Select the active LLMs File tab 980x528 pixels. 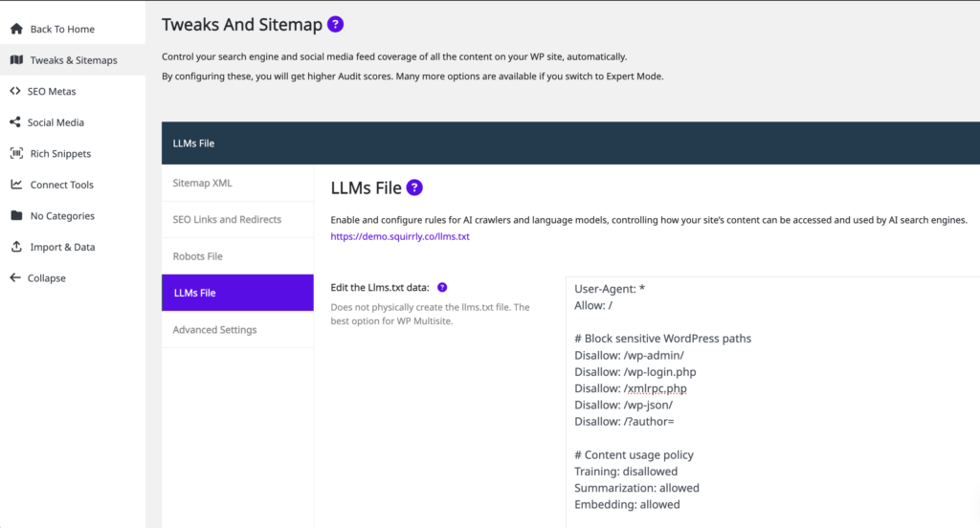(x=194, y=293)
